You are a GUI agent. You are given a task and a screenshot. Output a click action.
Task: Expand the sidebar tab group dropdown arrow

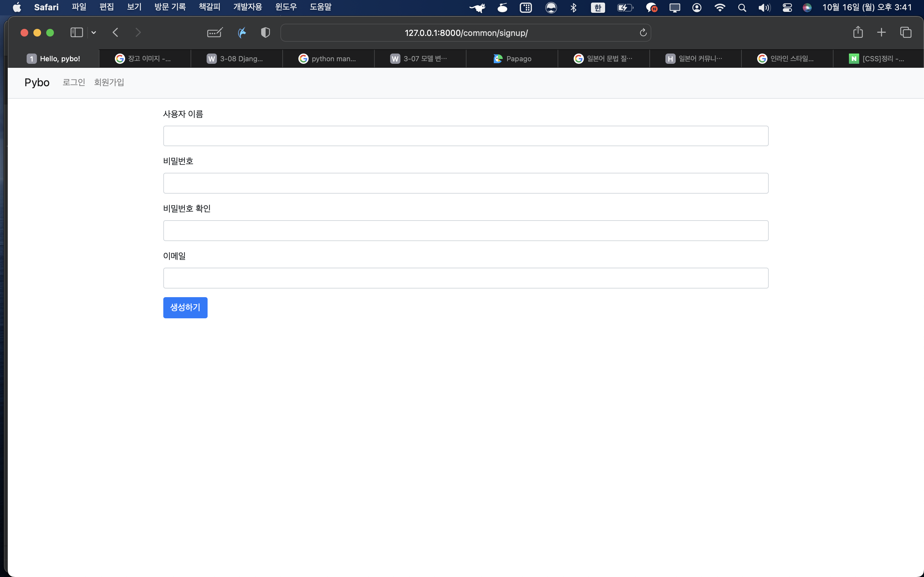[94, 32]
